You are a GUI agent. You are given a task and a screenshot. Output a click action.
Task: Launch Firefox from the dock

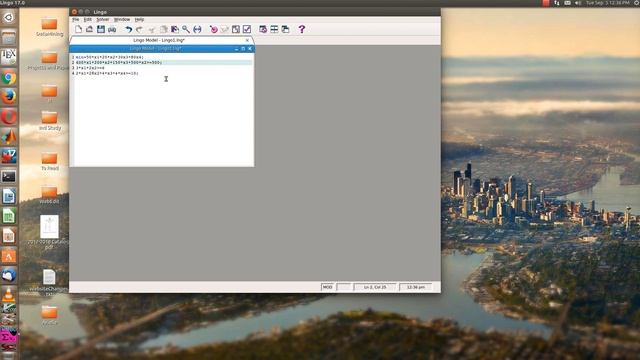click(9, 97)
